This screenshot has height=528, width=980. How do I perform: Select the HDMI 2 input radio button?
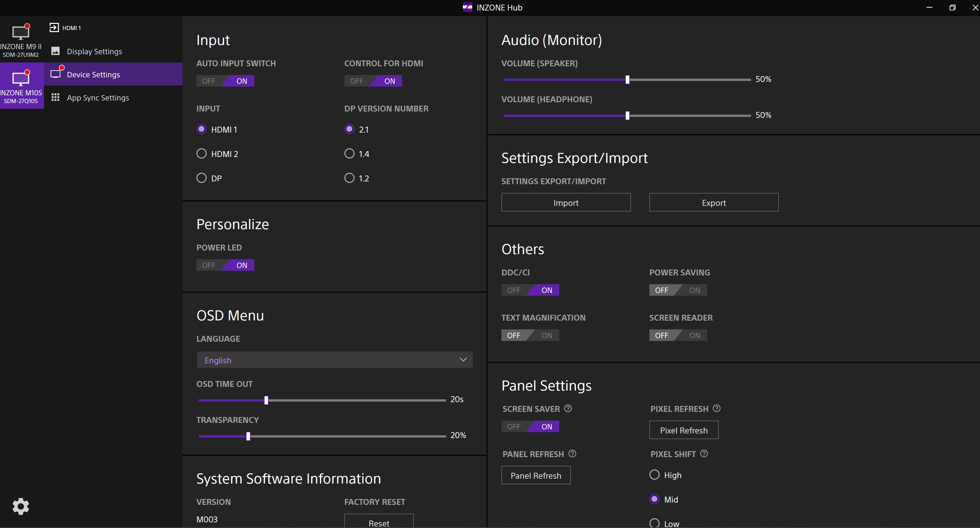[x=202, y=153]
